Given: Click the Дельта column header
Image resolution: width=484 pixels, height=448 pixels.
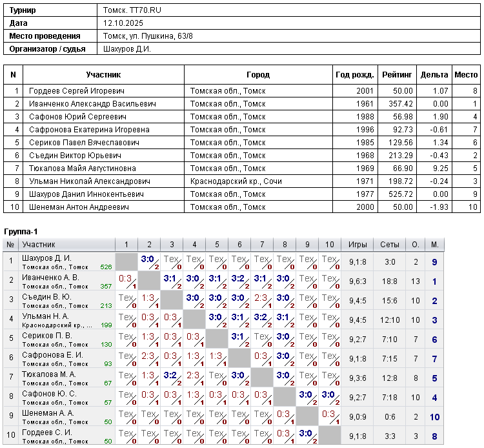Looking at the screenshot, I should 434,75.
